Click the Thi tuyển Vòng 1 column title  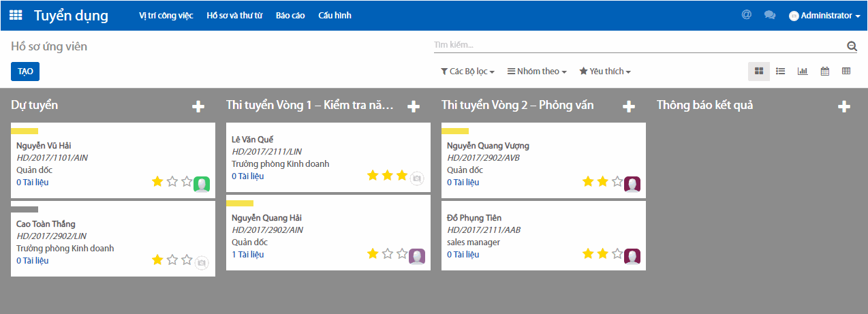[x=310, y=106]
